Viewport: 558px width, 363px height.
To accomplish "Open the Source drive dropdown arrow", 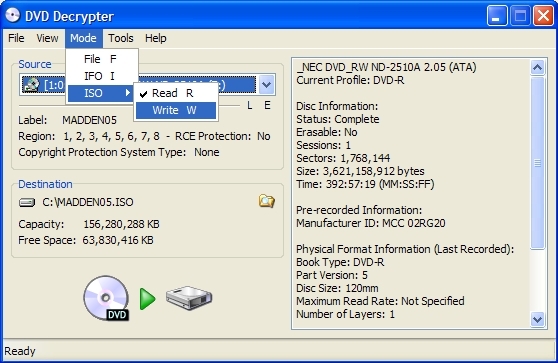I will 267,85.
